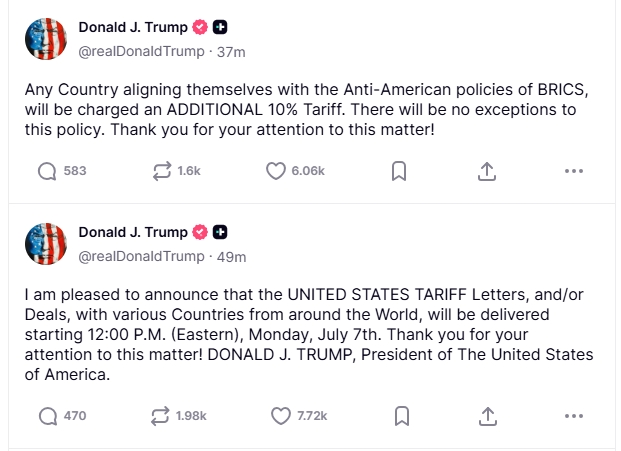Screen dimensions: 621x451
Task: Click Donald J. Trump name on second post
Action: (x=132, y=232)
